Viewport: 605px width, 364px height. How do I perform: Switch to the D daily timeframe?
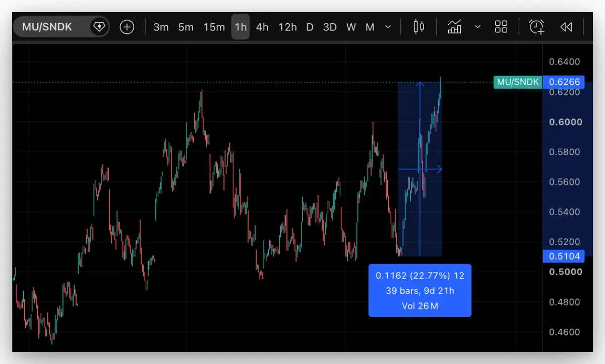click(x=310, y=27)
